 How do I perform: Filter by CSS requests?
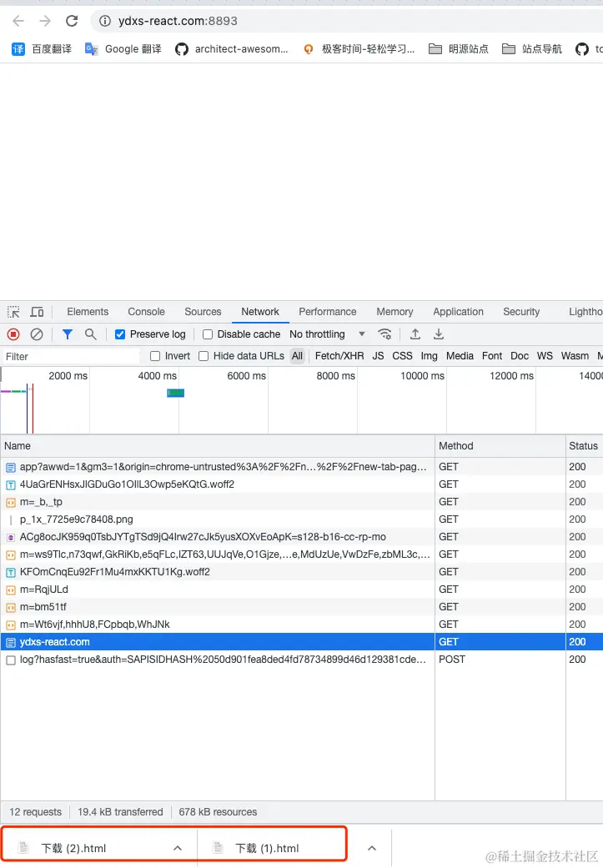click(403, 356)
